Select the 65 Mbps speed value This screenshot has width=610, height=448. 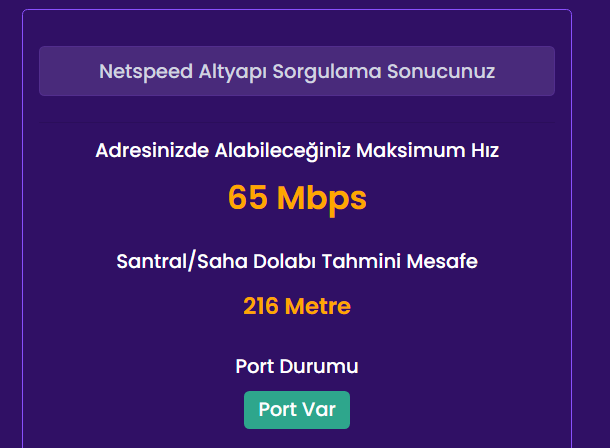[x=297, y=198]
